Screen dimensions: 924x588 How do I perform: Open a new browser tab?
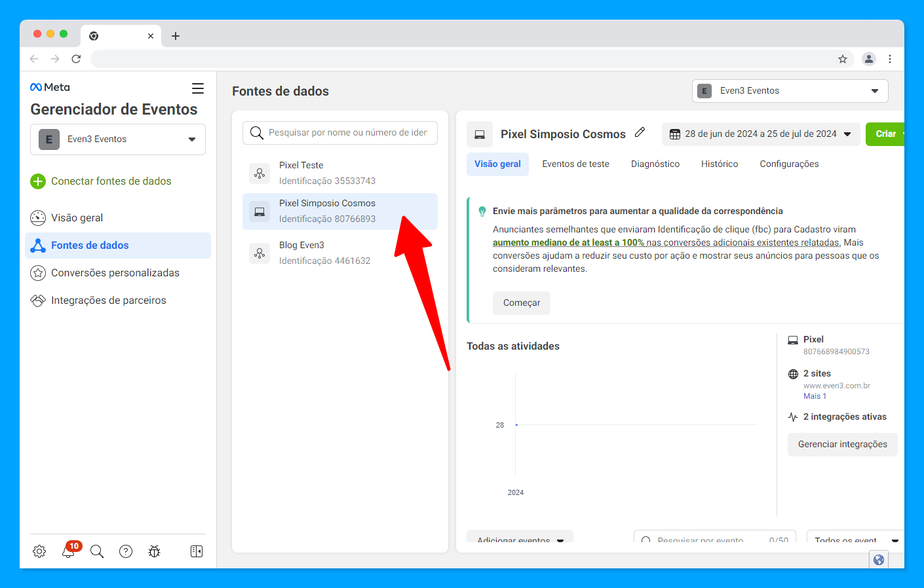[x=176, y=36]
